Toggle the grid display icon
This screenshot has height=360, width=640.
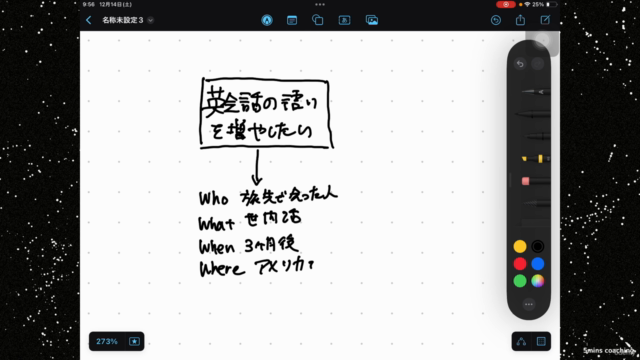click(541, 341)
